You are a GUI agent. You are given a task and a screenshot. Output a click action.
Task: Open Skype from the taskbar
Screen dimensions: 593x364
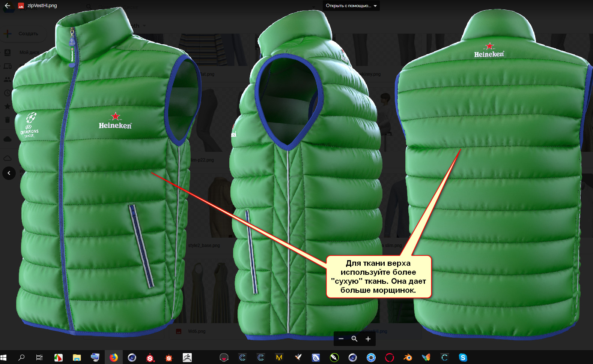[x=463, y=358]
